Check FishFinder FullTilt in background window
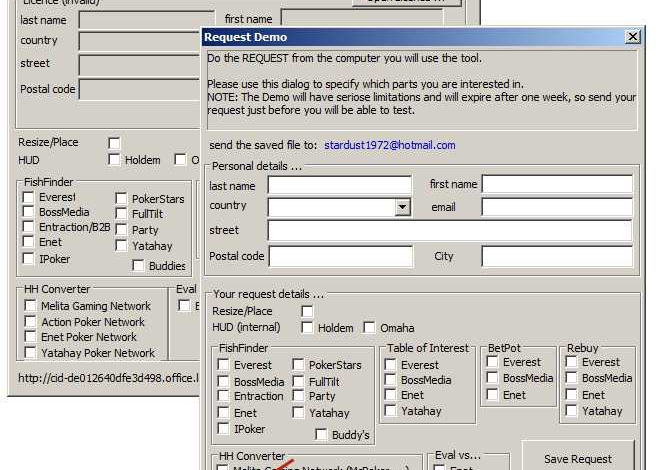 [x=121, y=214]
